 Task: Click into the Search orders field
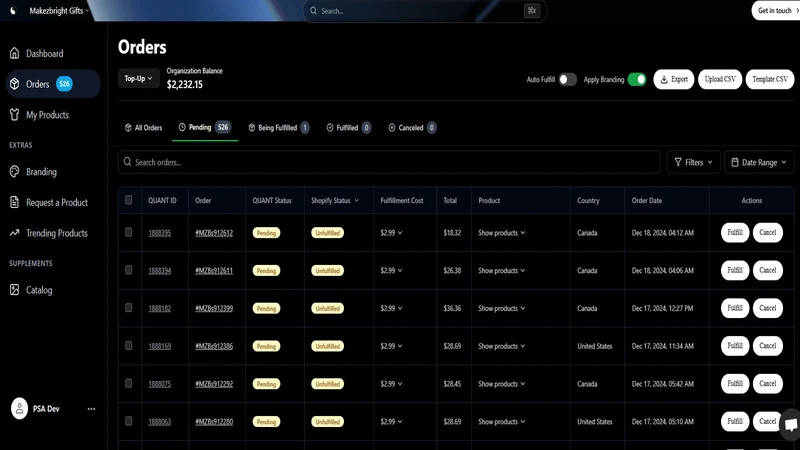tap(389, 162)
